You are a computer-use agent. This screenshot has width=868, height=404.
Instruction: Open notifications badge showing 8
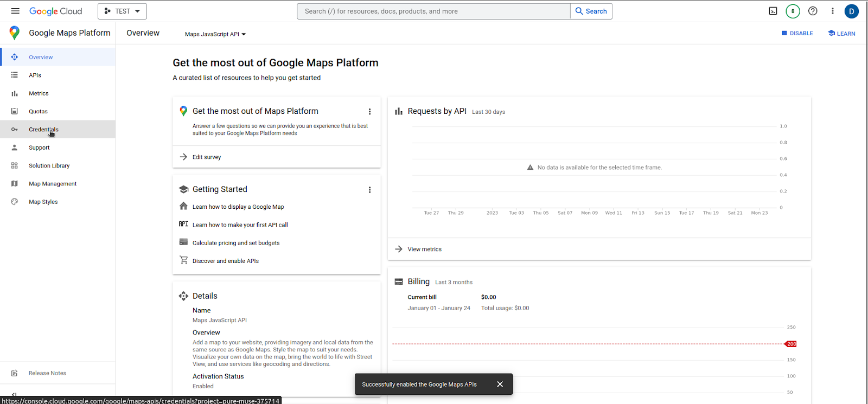(x=793, y=11)
